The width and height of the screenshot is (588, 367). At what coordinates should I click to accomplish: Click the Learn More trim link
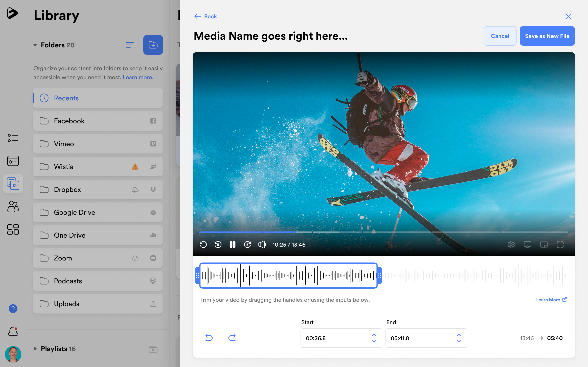551,300
